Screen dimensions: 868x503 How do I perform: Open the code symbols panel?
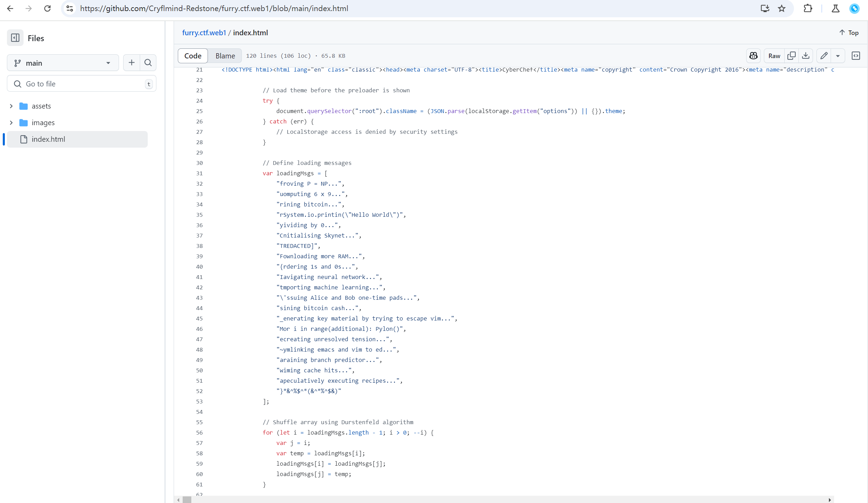856,56
